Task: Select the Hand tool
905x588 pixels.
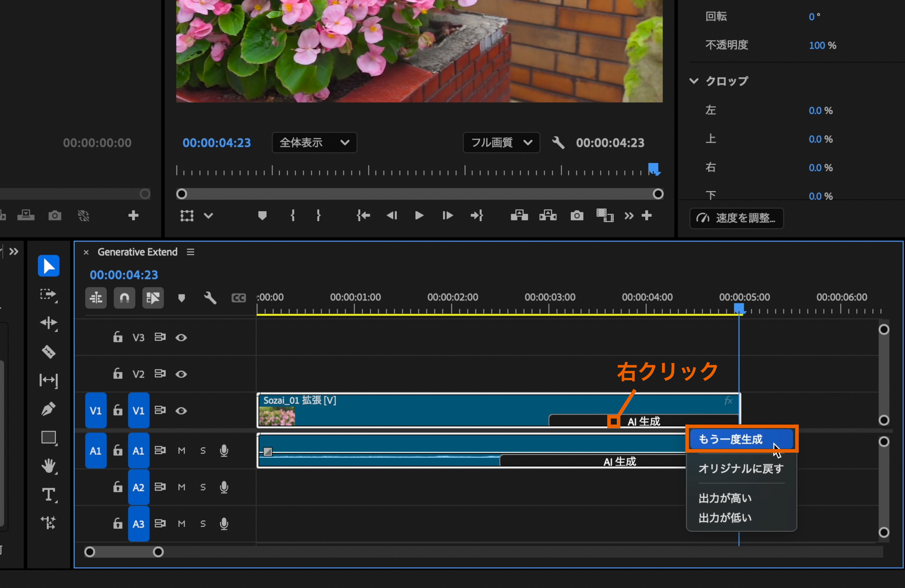Action: [49, 466]
